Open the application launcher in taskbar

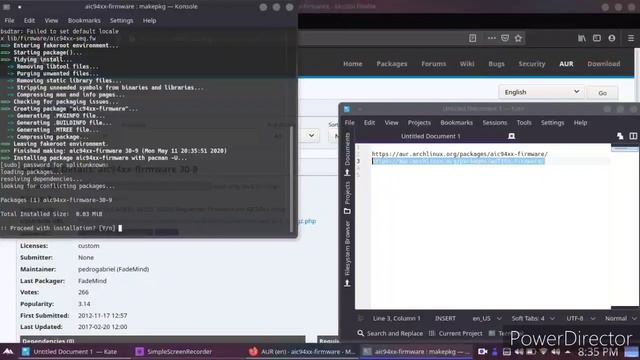click(x=8, y=351)
